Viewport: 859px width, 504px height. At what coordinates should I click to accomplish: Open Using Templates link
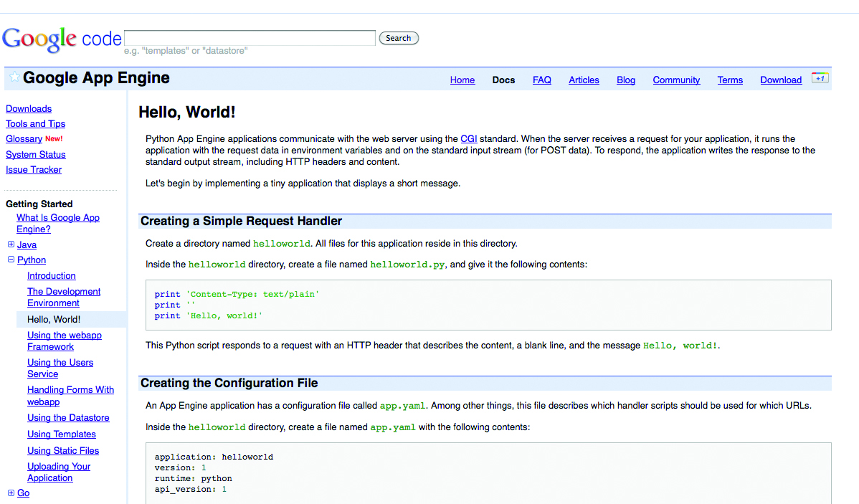(x=62, y=434)
